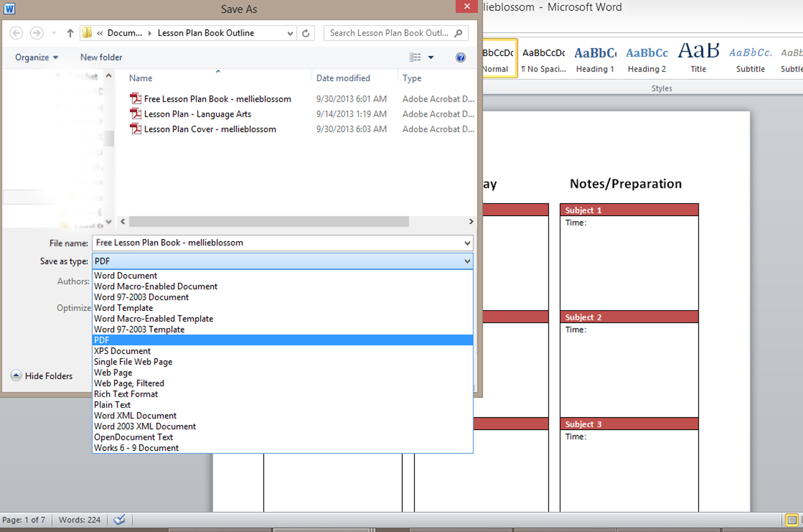Choose Word Macro-Enabled Template type
The image size is (803, 532).
[x=283, y=318]
